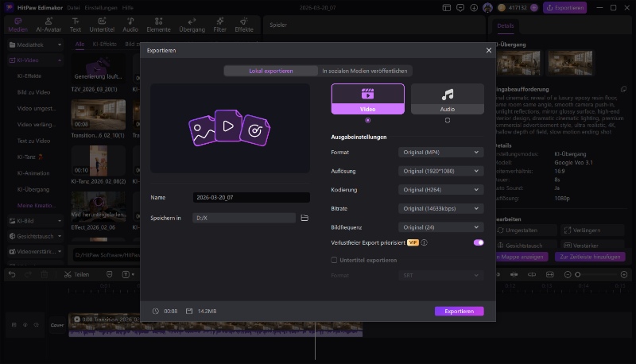Open the Datei menu
Screen dimensions: 636x364
point(73,8)
